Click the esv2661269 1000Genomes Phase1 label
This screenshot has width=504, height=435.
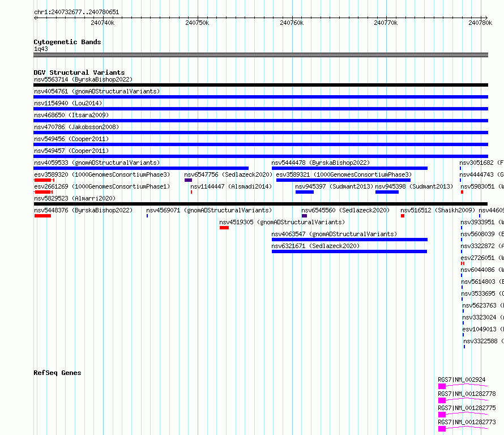(x=102, y=186)
